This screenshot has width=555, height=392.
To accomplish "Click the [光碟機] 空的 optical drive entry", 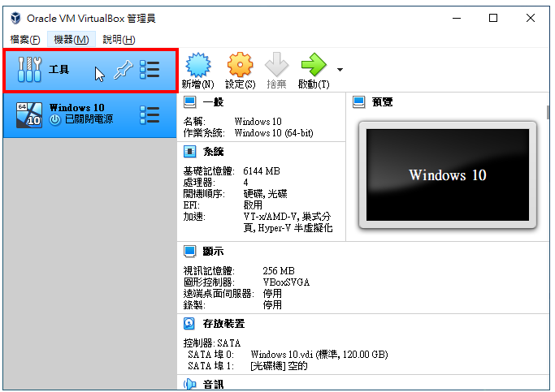I will (x=279, y=366).
